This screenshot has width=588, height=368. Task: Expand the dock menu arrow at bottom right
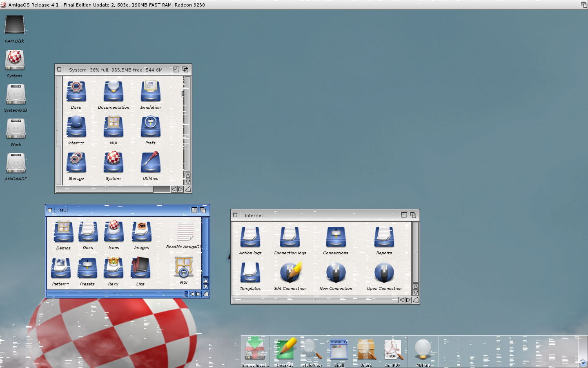(x=583, y=363)
